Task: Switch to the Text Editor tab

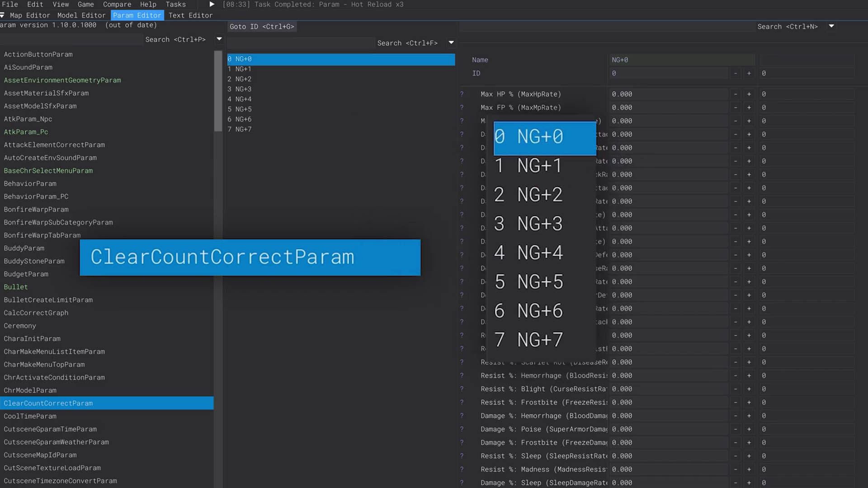Action: click(x=190, y=15)
